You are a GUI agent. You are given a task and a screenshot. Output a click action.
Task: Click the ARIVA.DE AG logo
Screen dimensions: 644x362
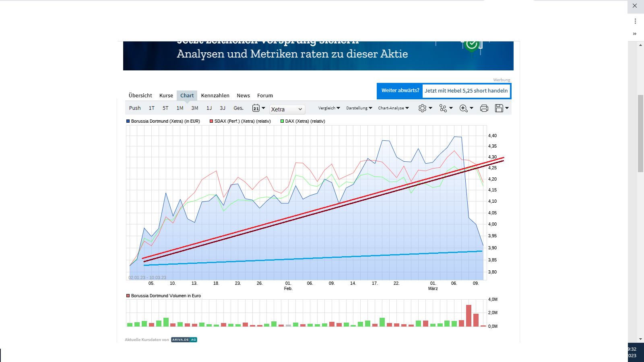point(184,340)
